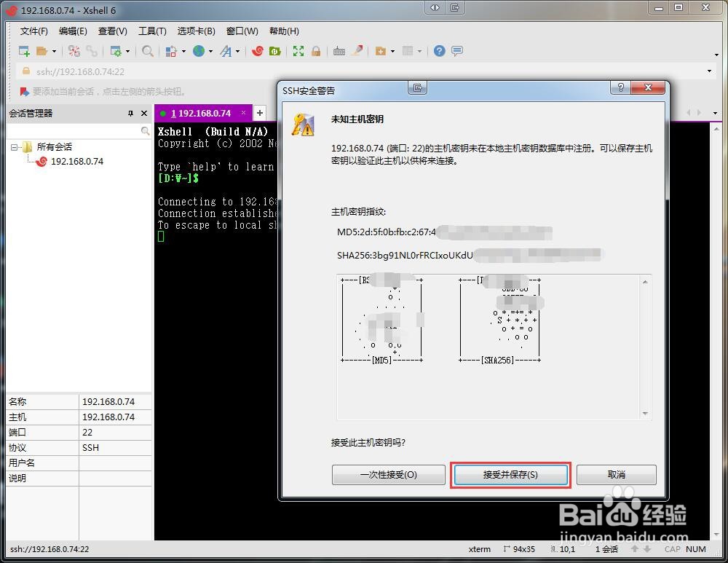Open the 编辑(E) menu
Screen dimensions: 728x563
tap(73, 31)
